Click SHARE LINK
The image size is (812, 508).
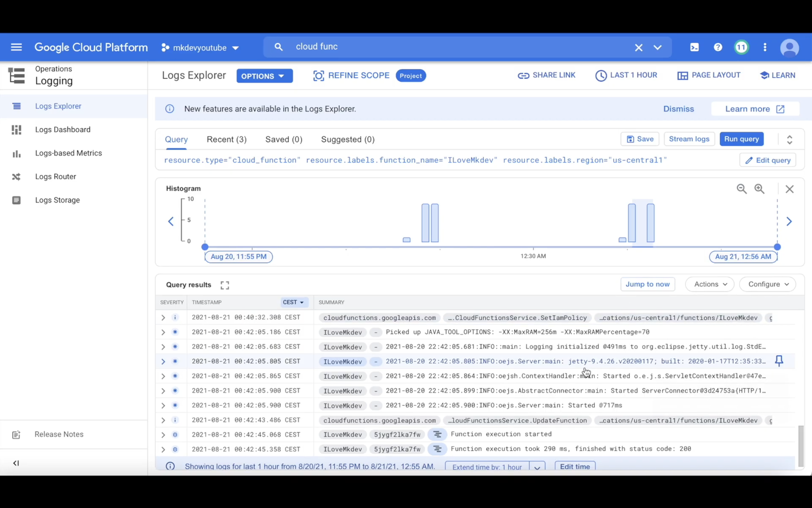coord(546,75)
